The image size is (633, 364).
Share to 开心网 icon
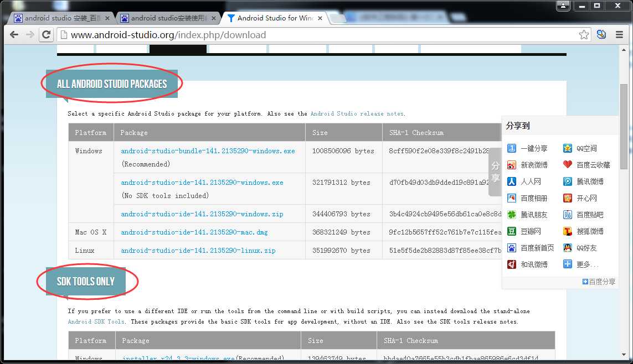568,198
